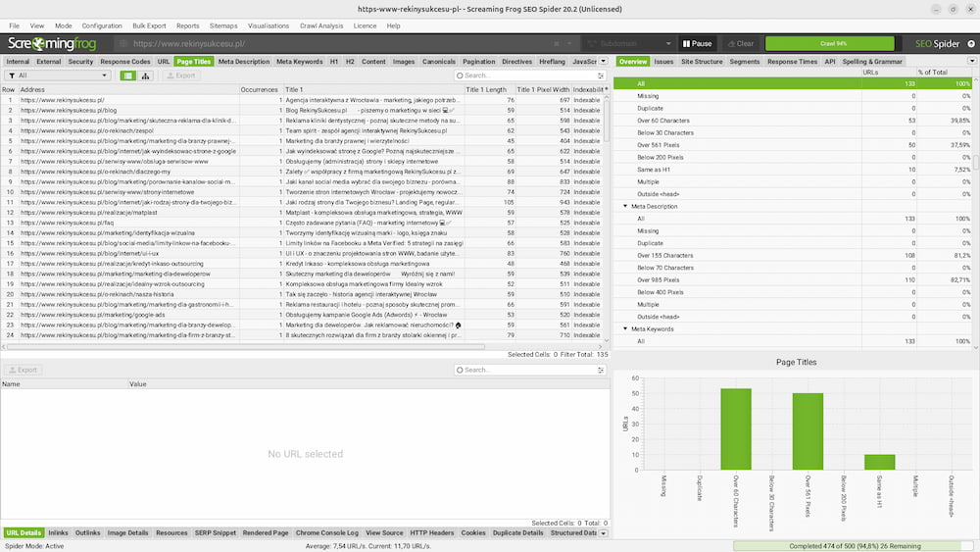This screenshot has width=980, height=552.
Task: Switch to the Meta Description tab
Action: [244, 61]
